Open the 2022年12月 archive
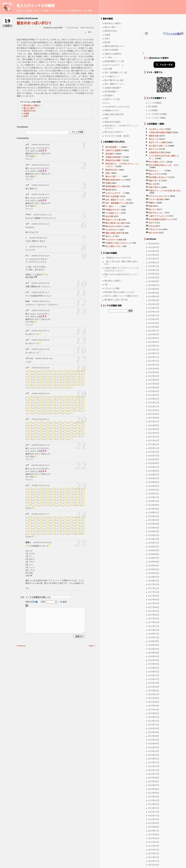The height and width of the screenshot is (868, 186). [153, 357]
